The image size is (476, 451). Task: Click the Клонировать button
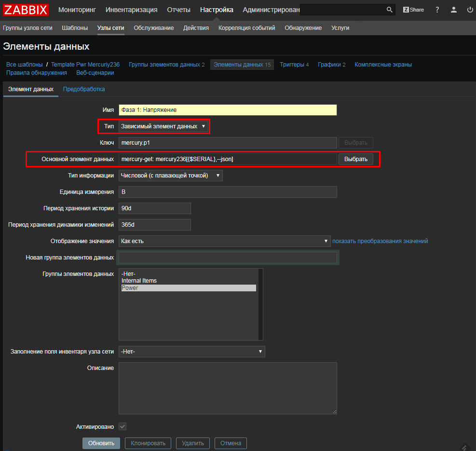coord(148,443)
